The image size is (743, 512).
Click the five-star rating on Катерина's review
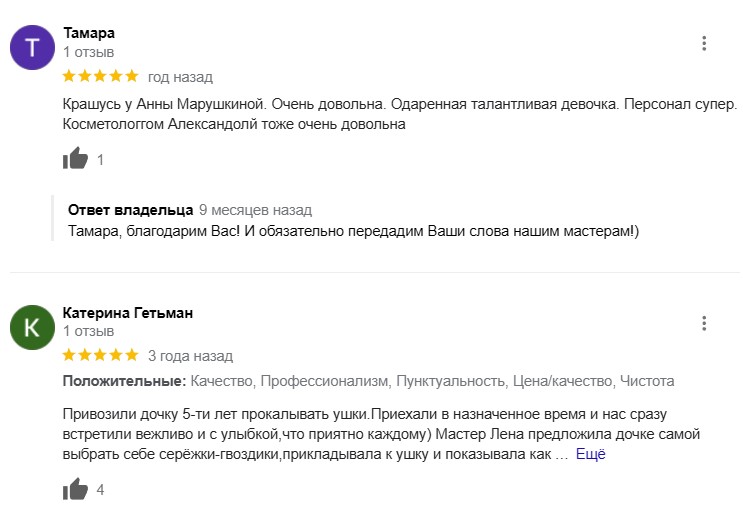(x=100, y=355)
